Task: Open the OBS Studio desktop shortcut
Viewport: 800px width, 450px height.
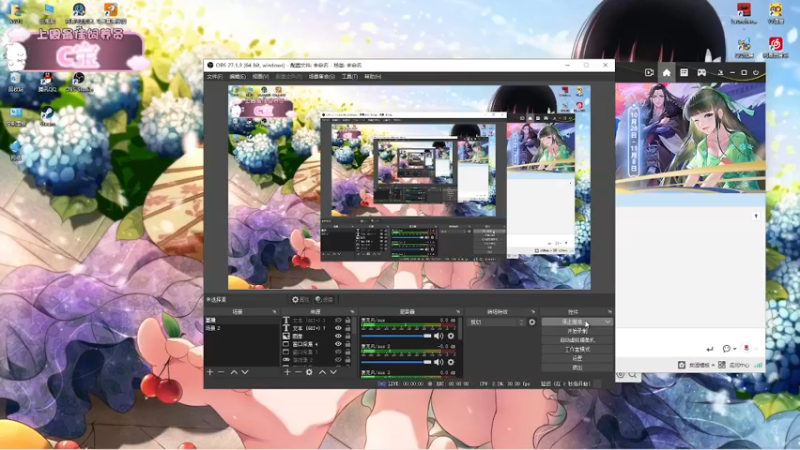Action: pyautogui.click(x=78, y=82)
